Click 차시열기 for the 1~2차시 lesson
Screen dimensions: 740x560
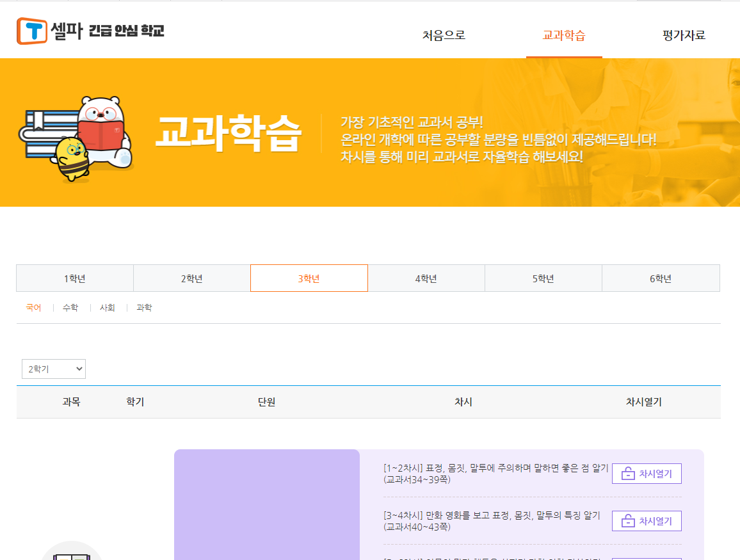[x=647, y=474]
